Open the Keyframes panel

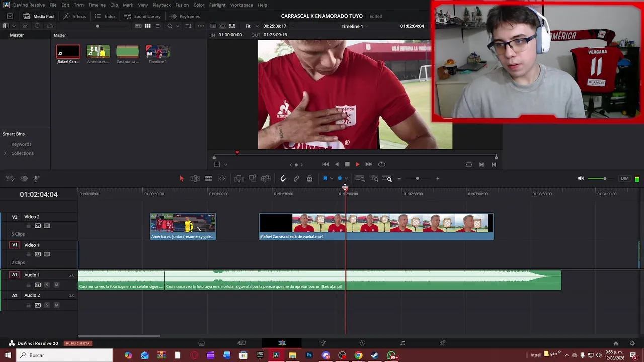[x=185, y=16]
